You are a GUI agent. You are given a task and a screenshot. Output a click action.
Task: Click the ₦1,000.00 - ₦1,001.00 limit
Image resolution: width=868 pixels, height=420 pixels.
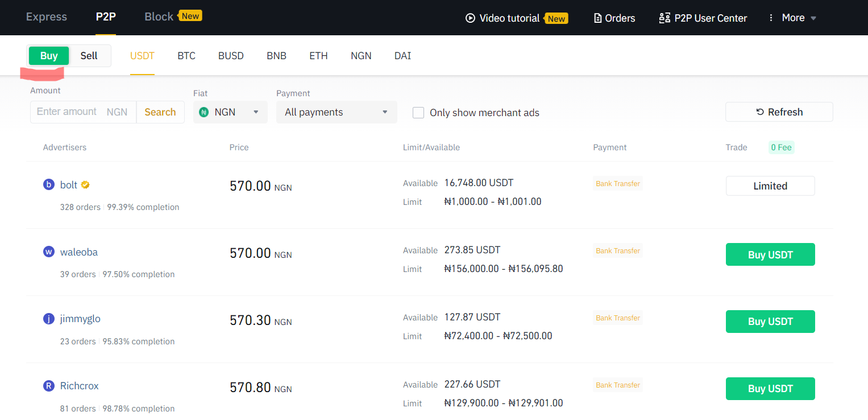point(493,201)
